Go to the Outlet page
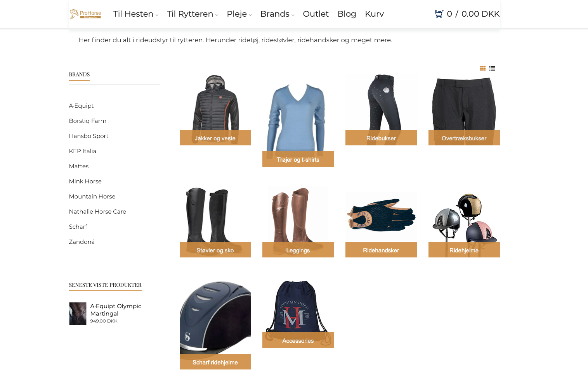This screenshot has height=378, width=588. point(316,14)
